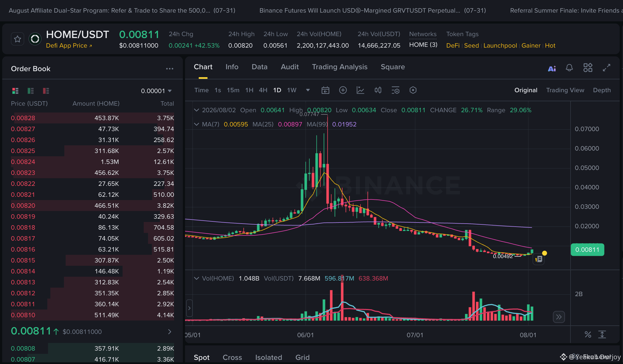Open the news note icon on the chart

539,259
